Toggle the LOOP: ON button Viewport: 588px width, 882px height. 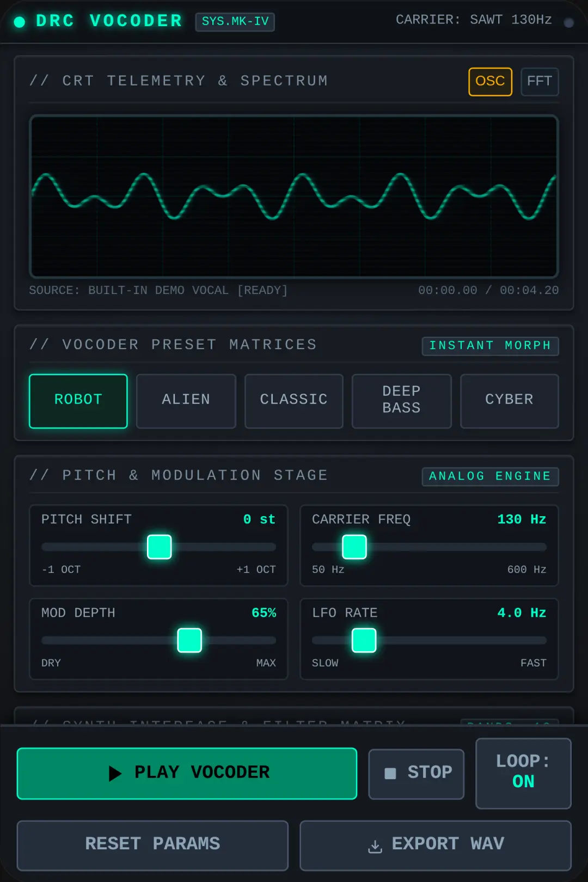(523, 773)
